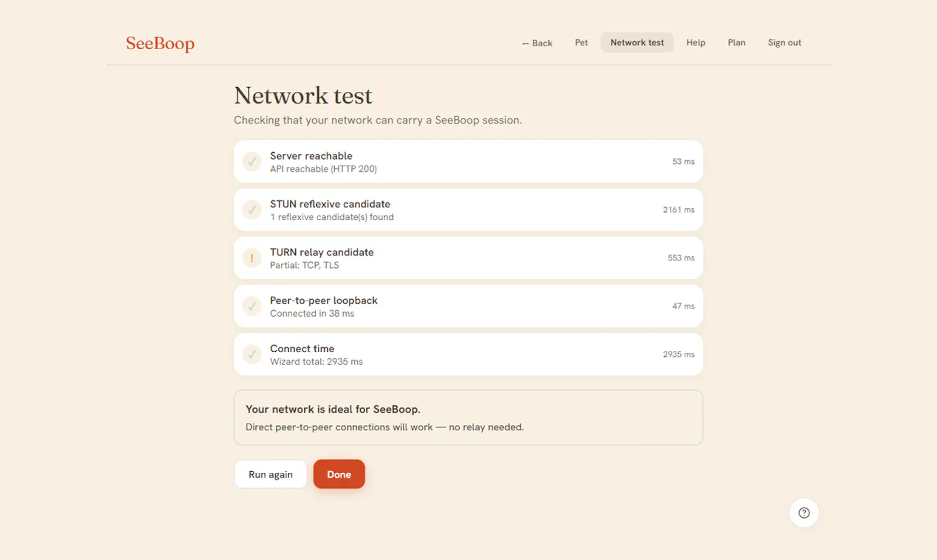Go back using the Back link
Screen dimensions: 937x560
[537, 43]
